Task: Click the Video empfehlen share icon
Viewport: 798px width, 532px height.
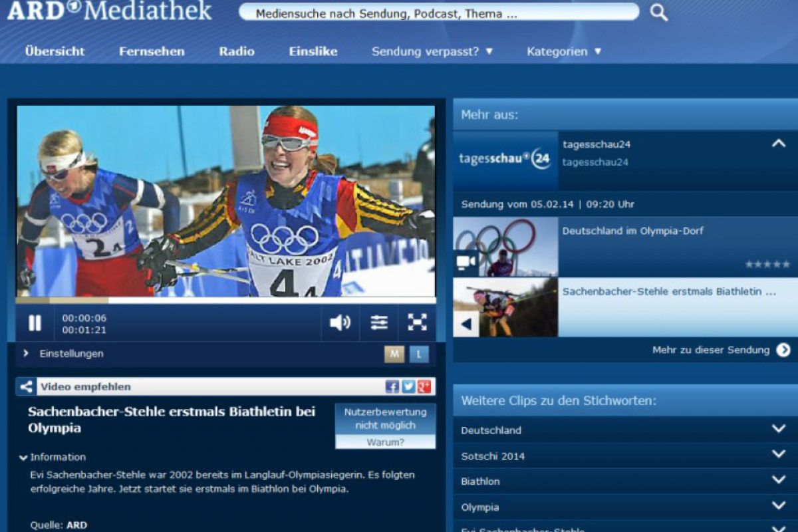Action: pos(26,387)
